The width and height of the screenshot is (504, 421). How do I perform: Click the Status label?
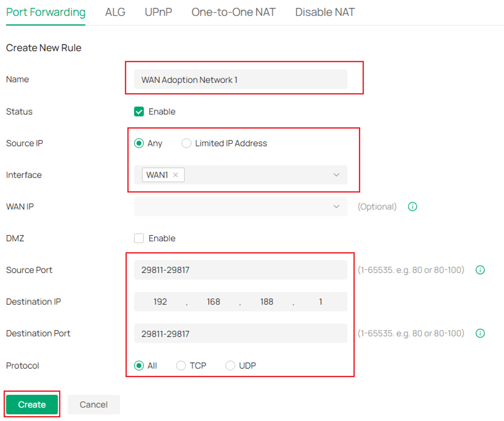(x=19, y=112)
